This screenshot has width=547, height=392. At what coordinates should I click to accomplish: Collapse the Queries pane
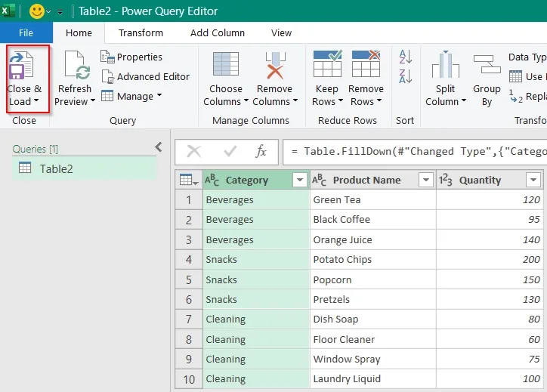pyautogui.click(x=159, y=147)
